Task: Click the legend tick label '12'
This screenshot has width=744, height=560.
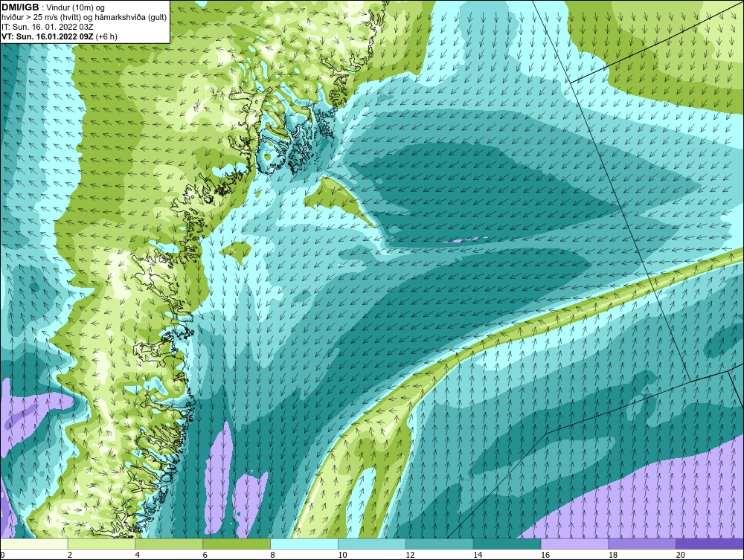Action: (x=410, y=555)
